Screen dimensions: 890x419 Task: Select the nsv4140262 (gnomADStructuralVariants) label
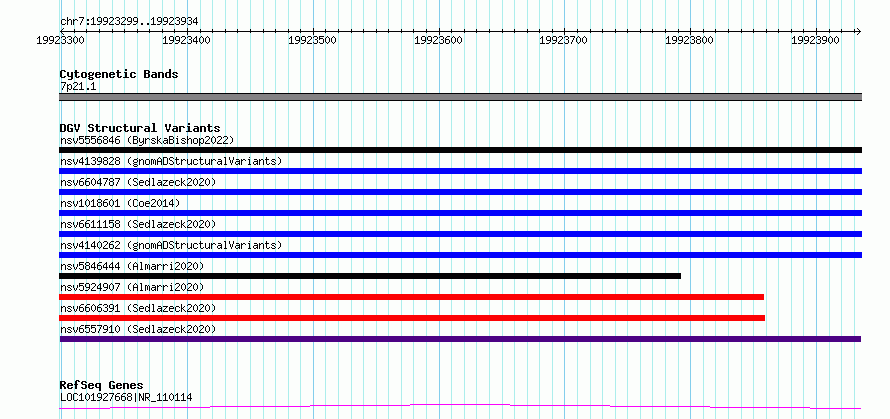point(171,245)
